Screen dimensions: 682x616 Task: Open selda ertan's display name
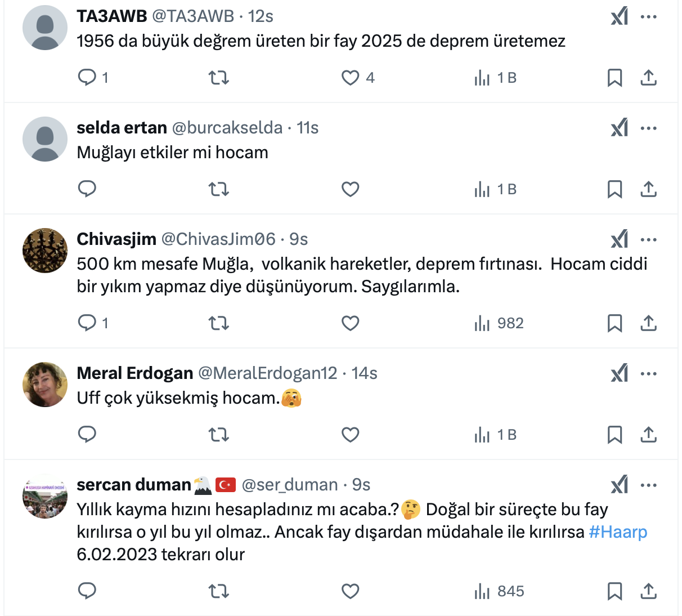click(122, 128)
